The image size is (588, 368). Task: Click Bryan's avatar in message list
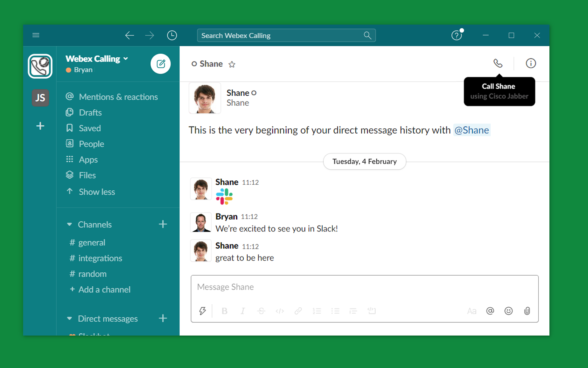[201, 222]
